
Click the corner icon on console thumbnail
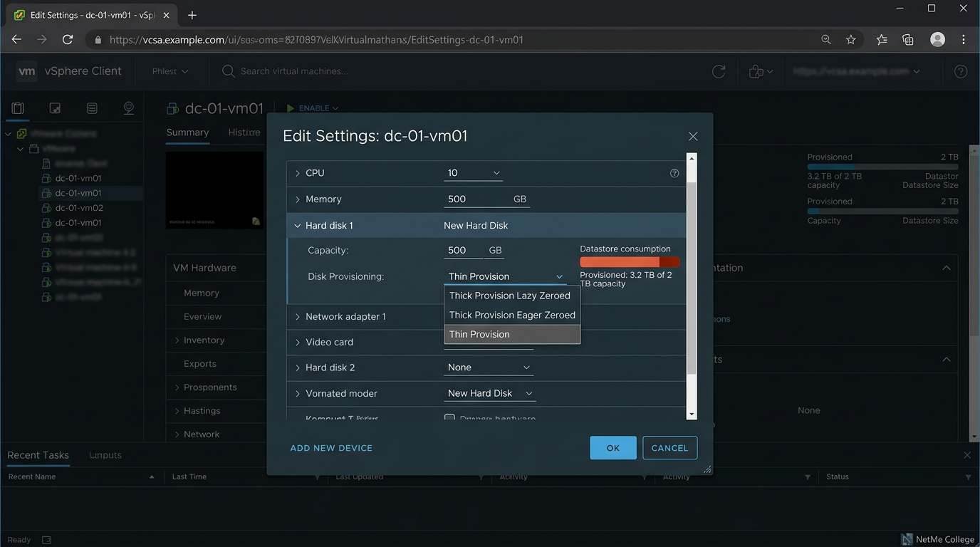coord(256,222)
